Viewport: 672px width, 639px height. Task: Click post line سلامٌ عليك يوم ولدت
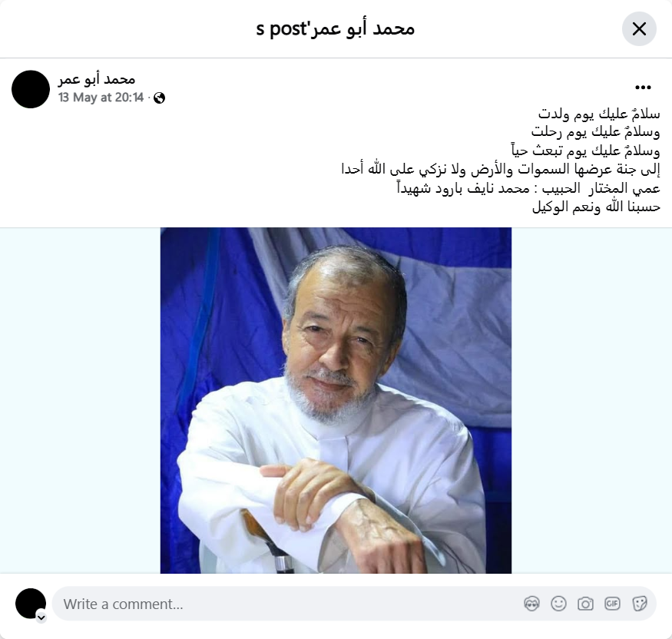click(599, 114)
